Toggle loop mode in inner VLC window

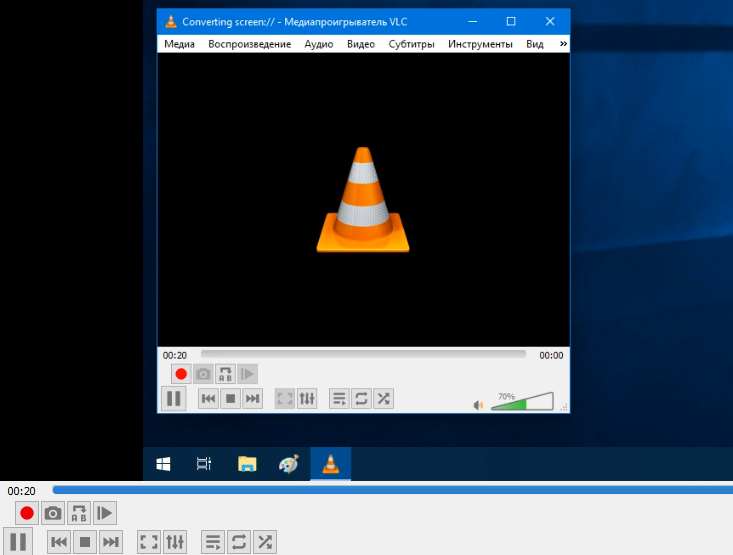[x=361, y=399]
